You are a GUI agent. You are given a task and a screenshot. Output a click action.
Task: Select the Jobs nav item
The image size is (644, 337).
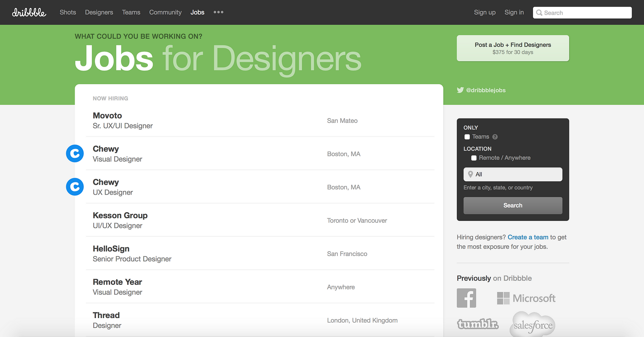tap(197, 12)
